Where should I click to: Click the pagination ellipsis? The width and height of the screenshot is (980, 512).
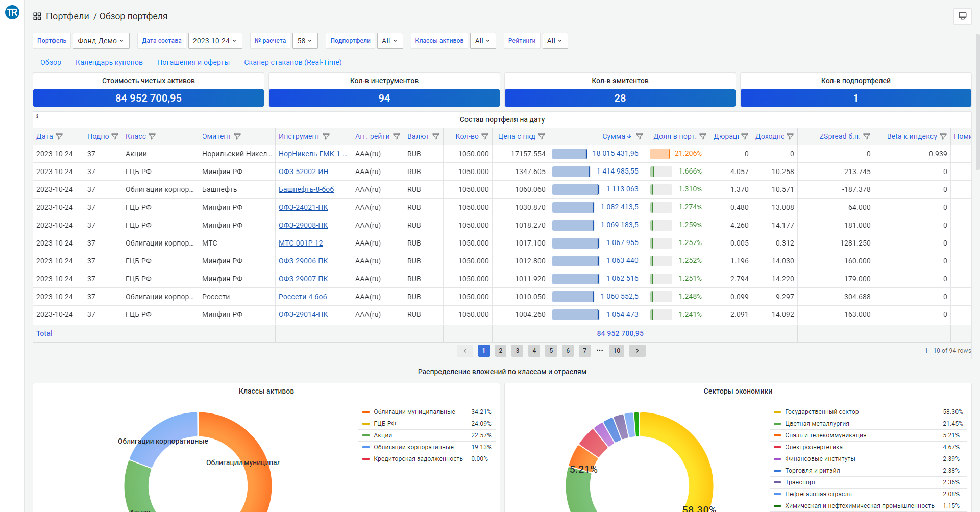600,351
